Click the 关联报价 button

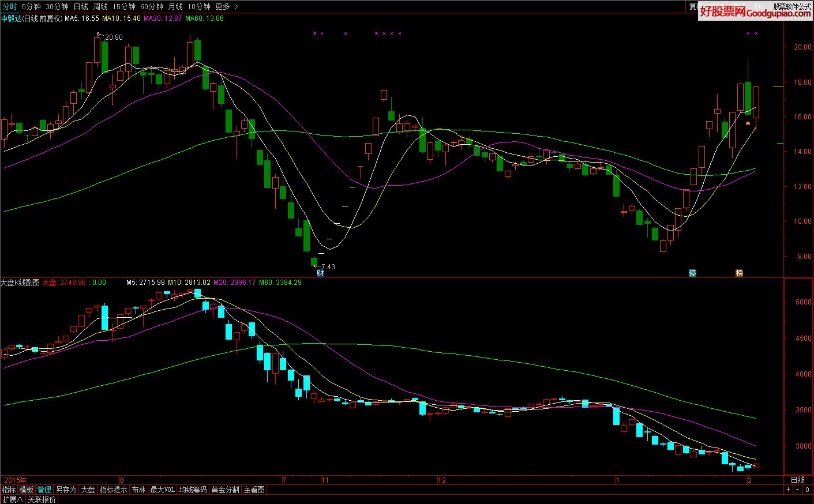point(42,499)
